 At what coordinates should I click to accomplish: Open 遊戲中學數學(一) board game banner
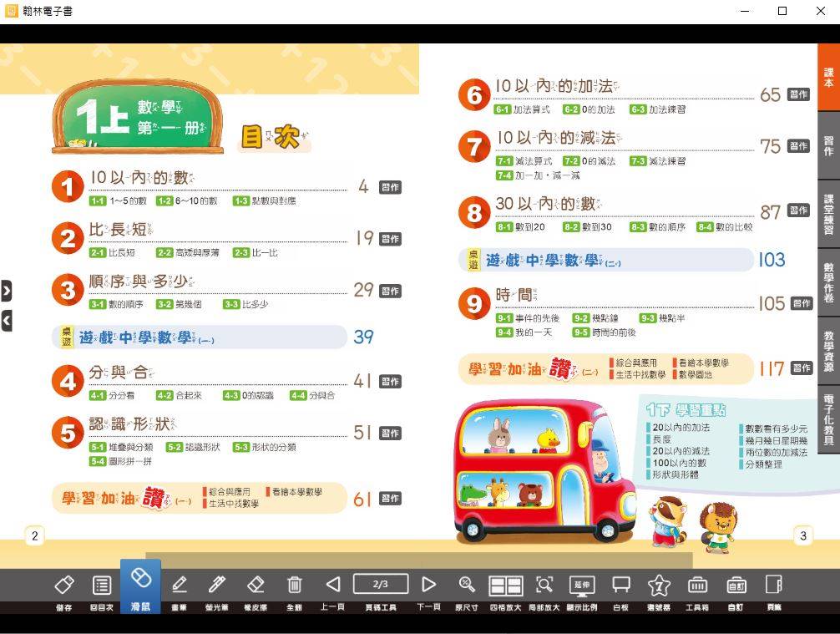tap(200, 337)
